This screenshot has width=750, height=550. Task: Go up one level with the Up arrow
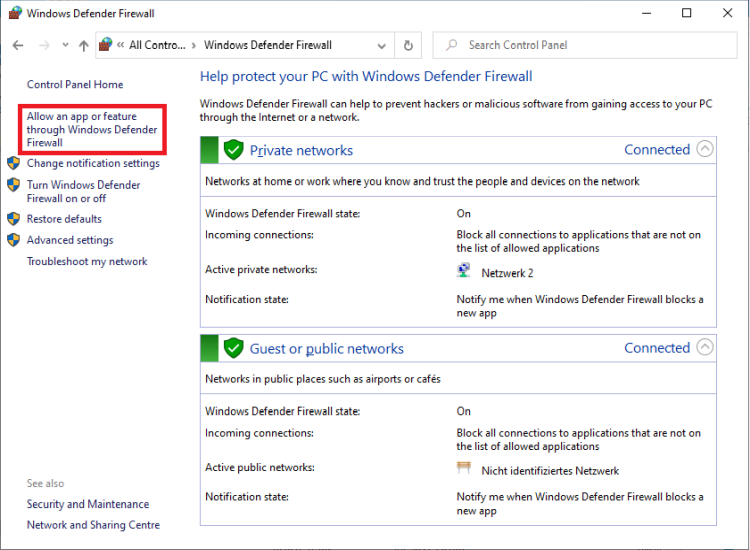click(x=84, y=45)
